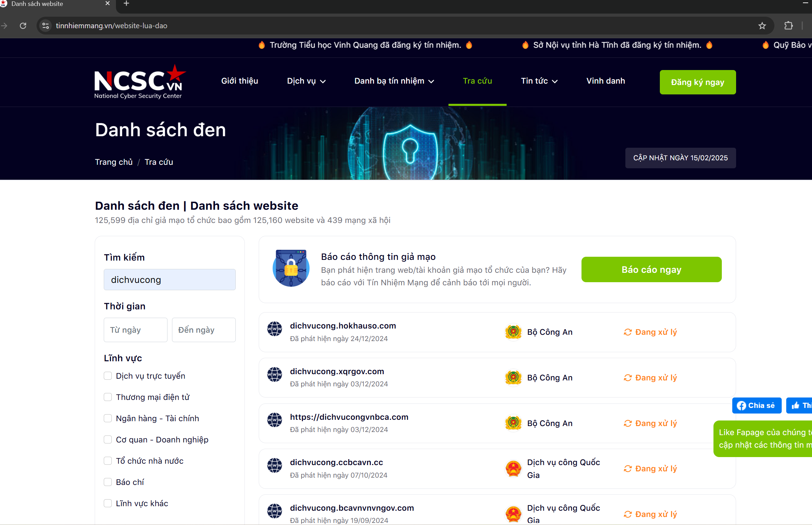Go to Vinh danh page
This screenshot has height=525, width=812.
pyautogui.click(x=606, y=81)
